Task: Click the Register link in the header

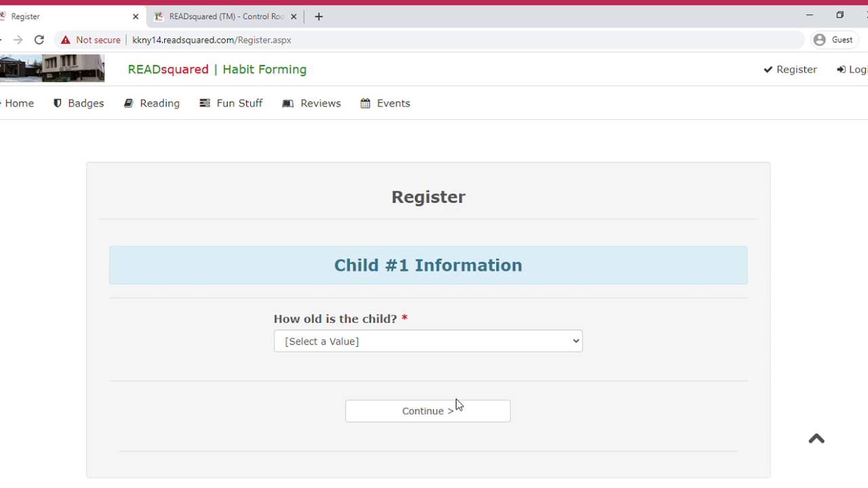Action: pos(790,69)
